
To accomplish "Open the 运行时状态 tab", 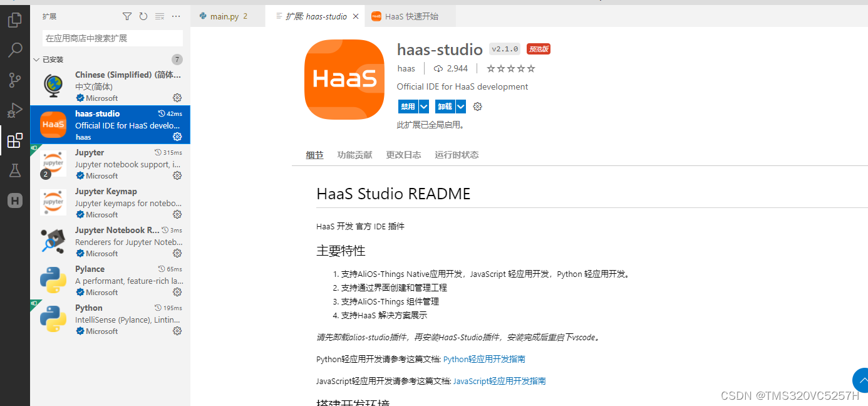I will (x=457, y=155).
